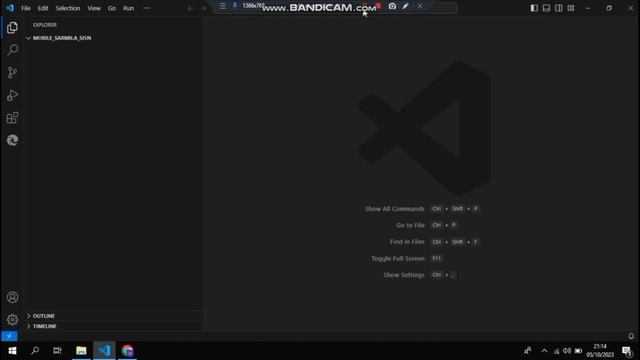
Task: Open the volume control in tray
Action: [x=567, y=351]
